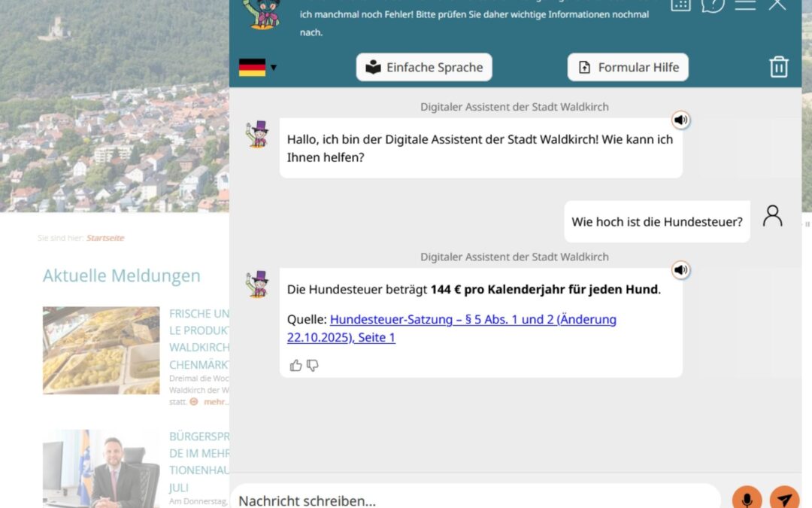This screenshot has height=508, width=812.
Task: Play audio for the Hundesteuer answer
Action: click(680, 270)
